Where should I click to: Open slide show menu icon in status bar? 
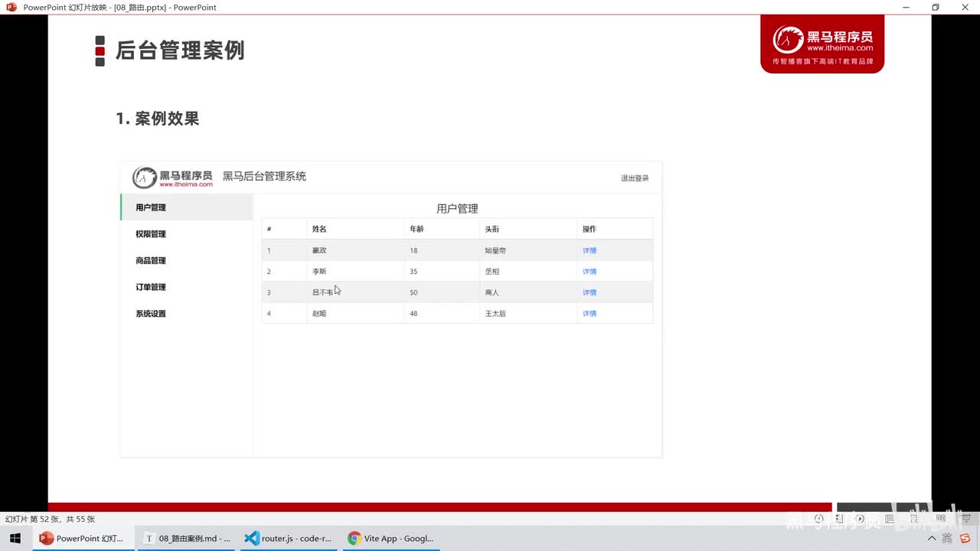click(x=839, y=518)
